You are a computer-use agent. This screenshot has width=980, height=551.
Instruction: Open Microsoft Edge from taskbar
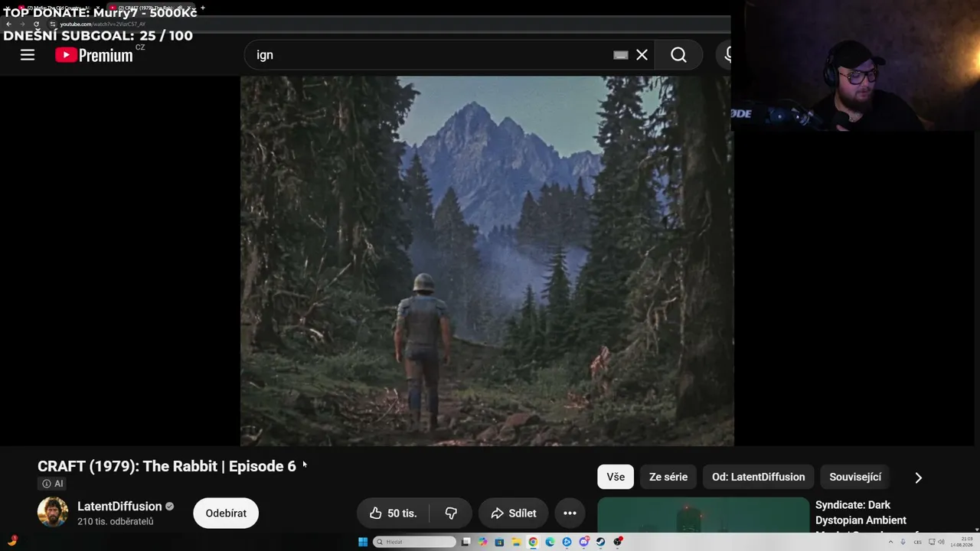pos(550,542)
